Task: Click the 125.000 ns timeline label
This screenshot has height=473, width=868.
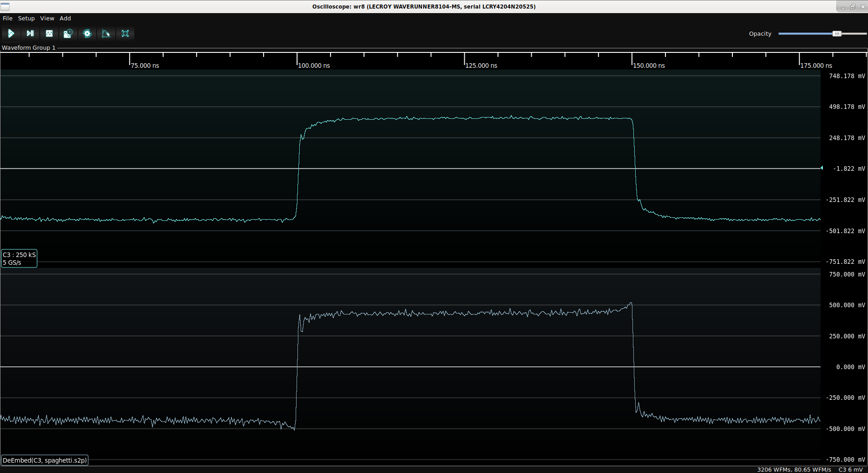Action: point(481,66)
